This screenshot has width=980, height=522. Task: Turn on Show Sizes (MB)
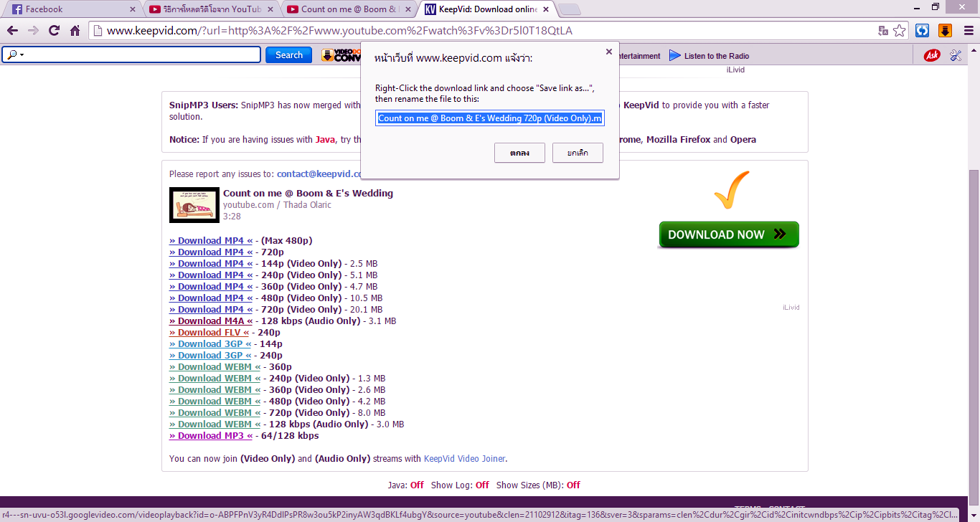click(x=573, y=485)
